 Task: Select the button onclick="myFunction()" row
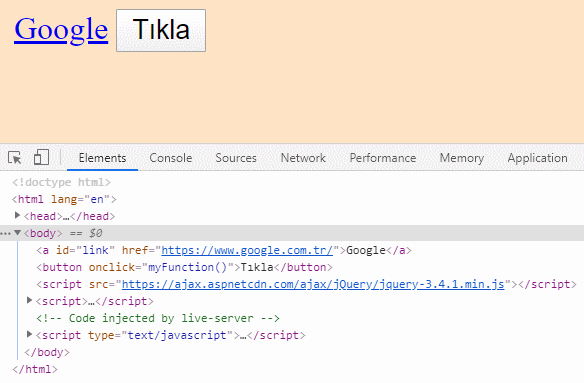[184, 267]
